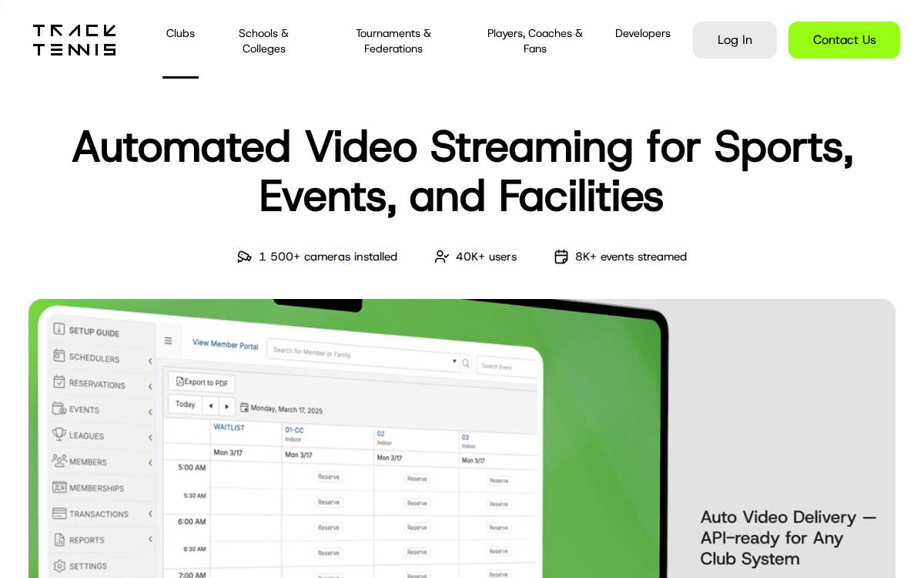Click the calendar icon beside events streamed
The image size is (924, 578).
click(x=561, y=257)
